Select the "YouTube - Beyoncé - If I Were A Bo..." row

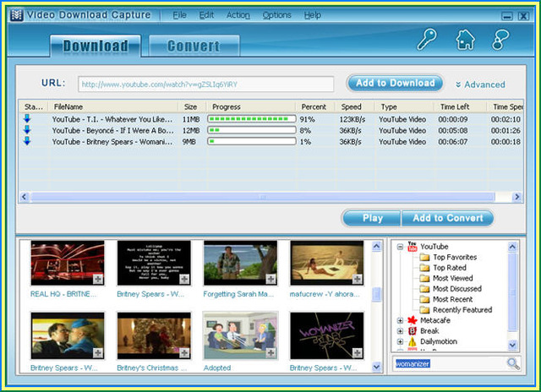(x=271, y=130)
